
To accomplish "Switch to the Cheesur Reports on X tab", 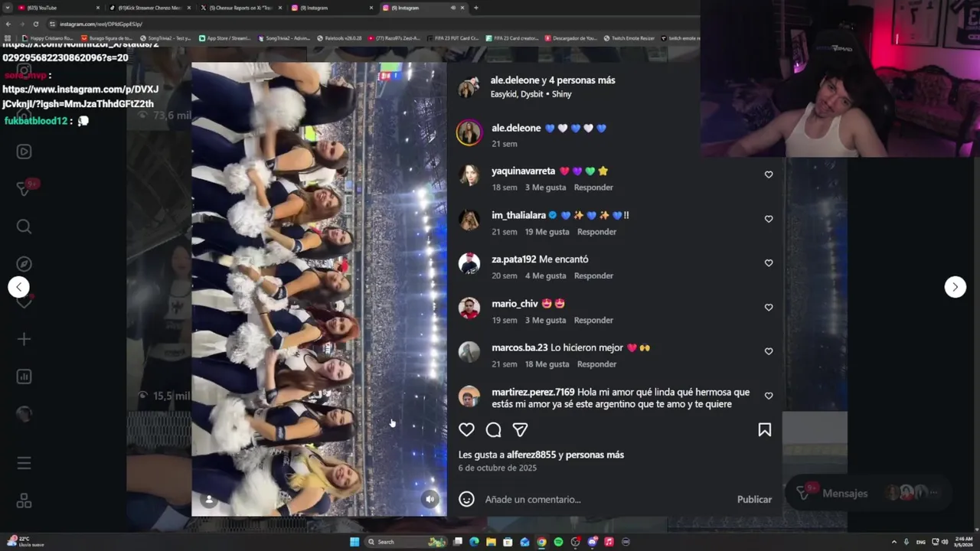I will coord(241,8).
